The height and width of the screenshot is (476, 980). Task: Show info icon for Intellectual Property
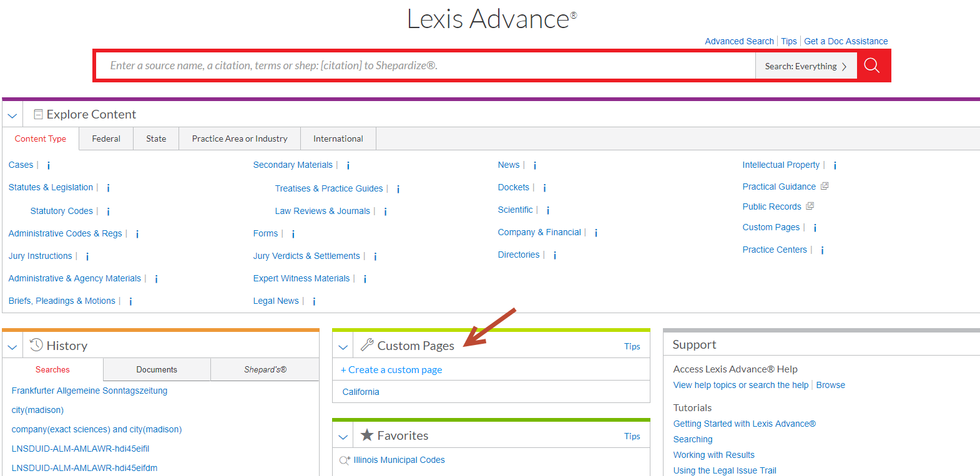[835, 165]
